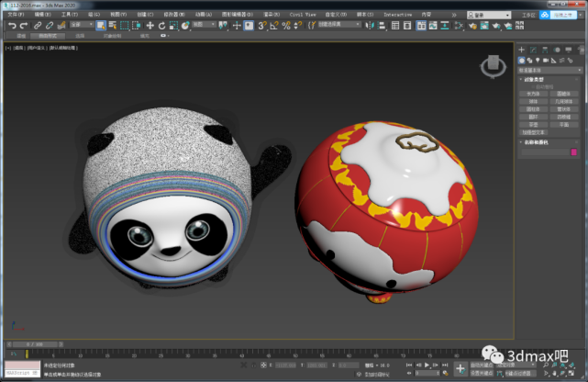The width and height of the screenshot is (588, 382).
Task: Open the Material Editor teapot icon
Action: pos(459,26)
